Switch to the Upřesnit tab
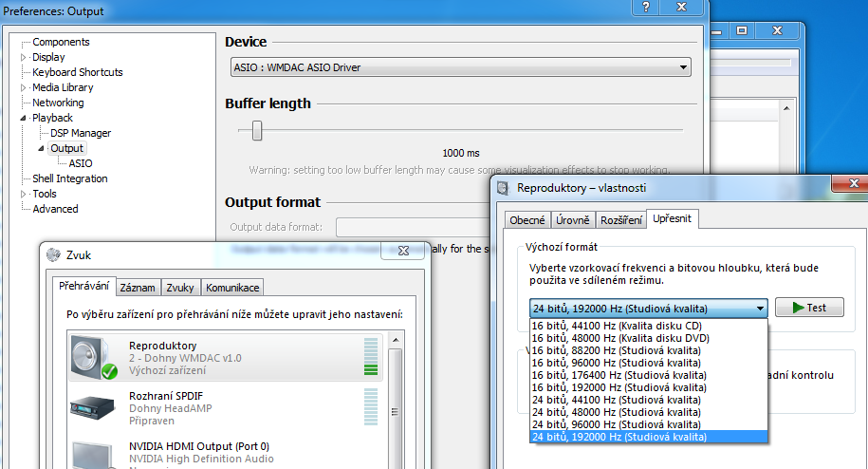 coord(672,218)
